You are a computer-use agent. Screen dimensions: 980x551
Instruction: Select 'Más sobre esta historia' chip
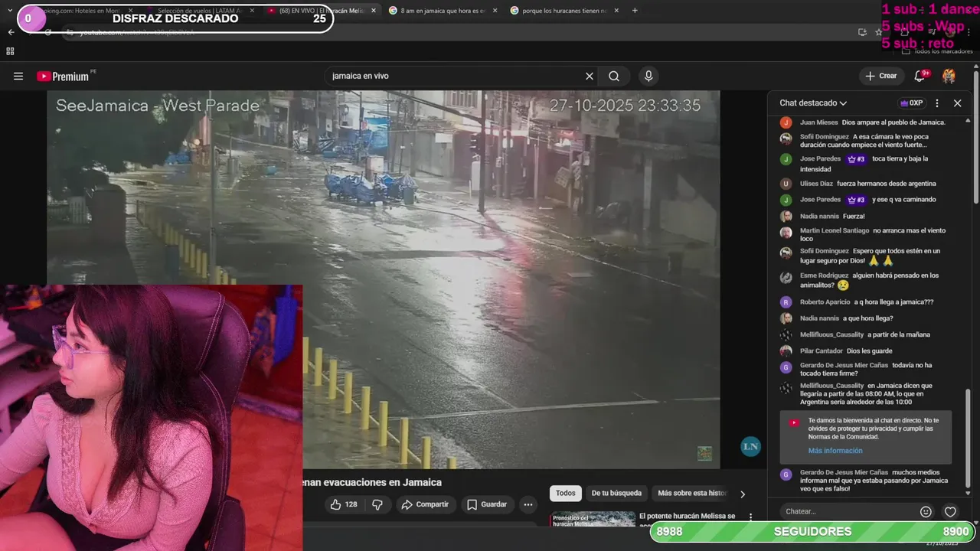coord(692,494)
